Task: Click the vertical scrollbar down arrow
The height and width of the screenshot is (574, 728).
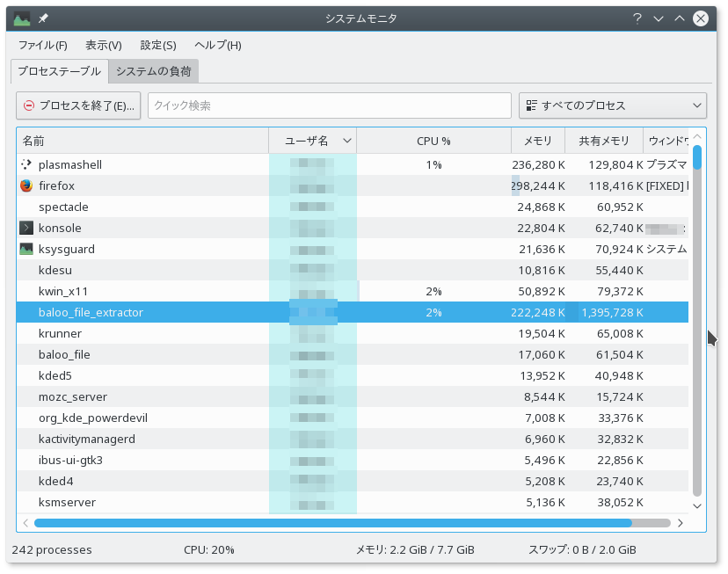Action: (x=697, y=506)
